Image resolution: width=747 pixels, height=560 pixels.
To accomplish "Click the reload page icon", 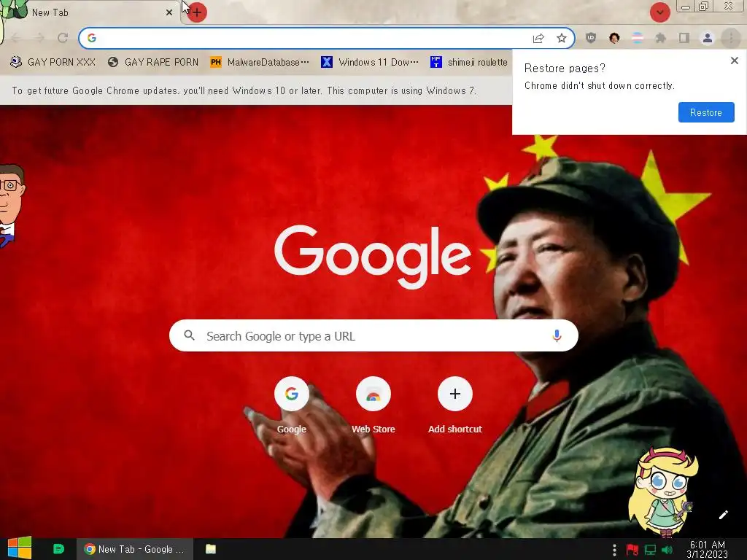I will coord(63,38).
